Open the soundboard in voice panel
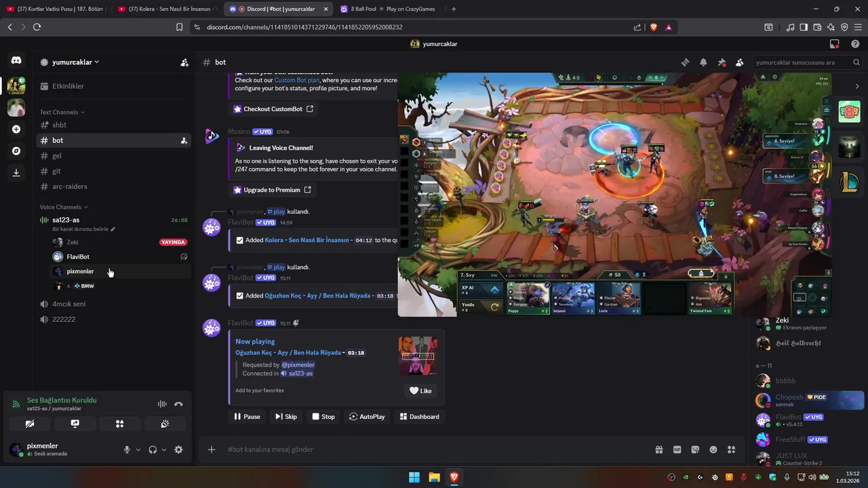Viewport: 868px width, 488px height. point(165,424)
